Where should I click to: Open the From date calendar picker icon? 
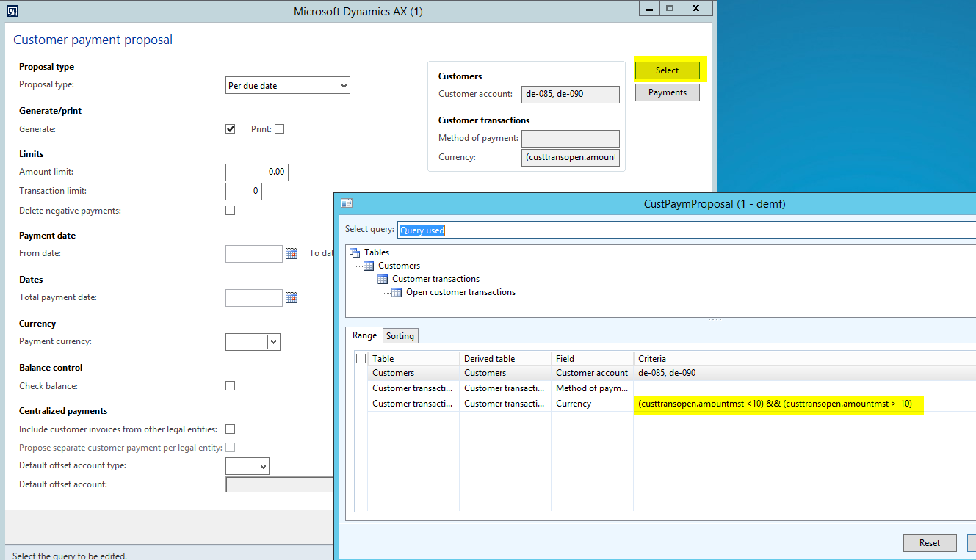[x=292, y=254]
